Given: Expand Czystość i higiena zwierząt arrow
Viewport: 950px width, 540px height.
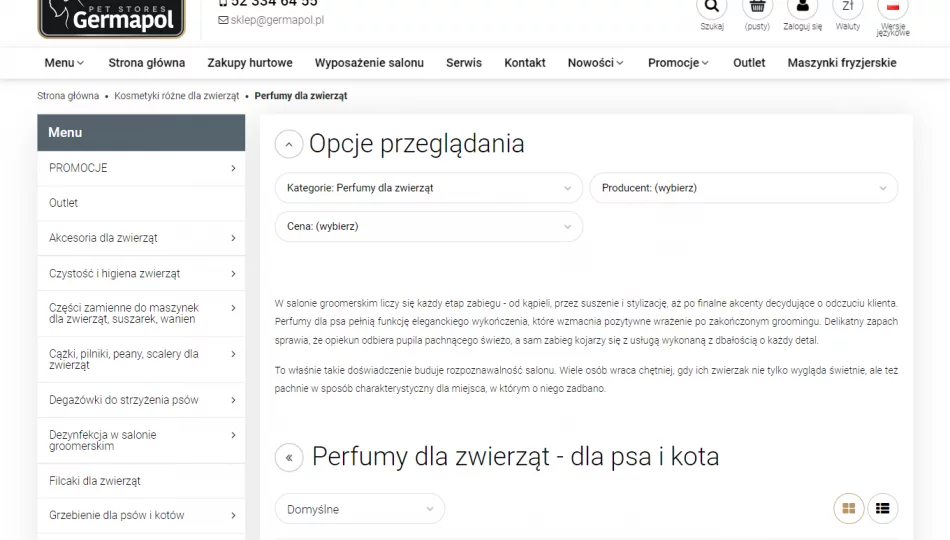Looking at the screenshot, I should tap(233, 274).
